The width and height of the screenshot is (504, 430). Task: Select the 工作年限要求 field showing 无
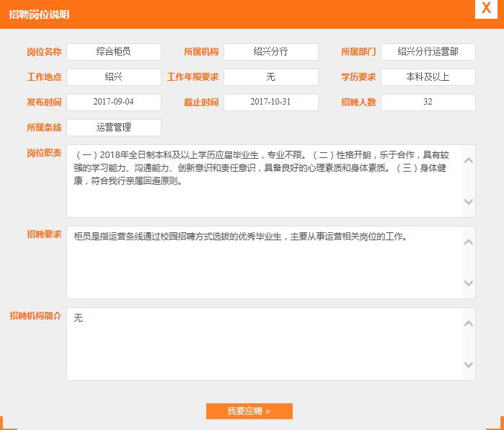[270, 77]
